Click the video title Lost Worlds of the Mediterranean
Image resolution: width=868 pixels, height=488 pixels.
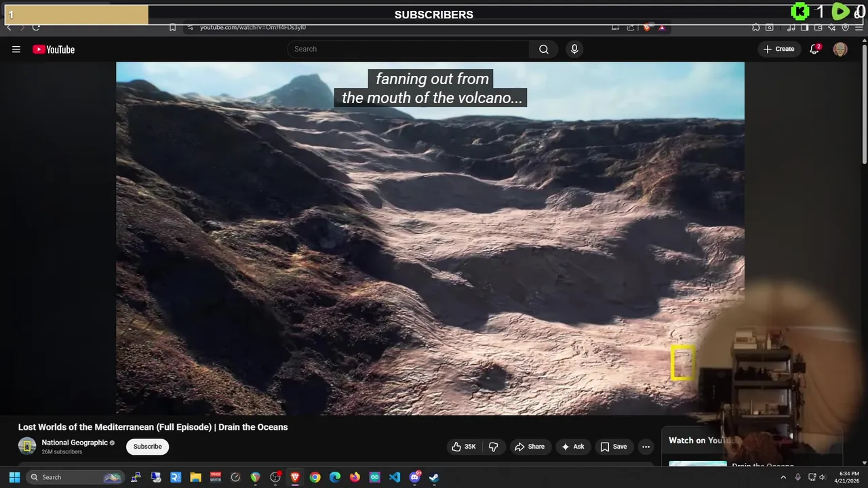click(153, 427)
